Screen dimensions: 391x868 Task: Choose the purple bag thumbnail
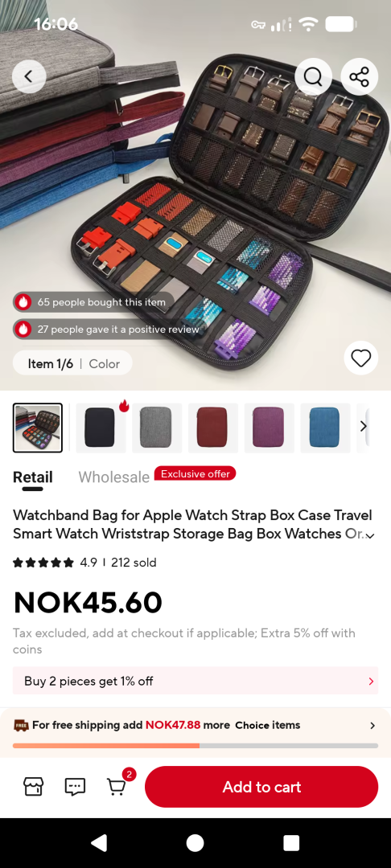click(270, 428)
